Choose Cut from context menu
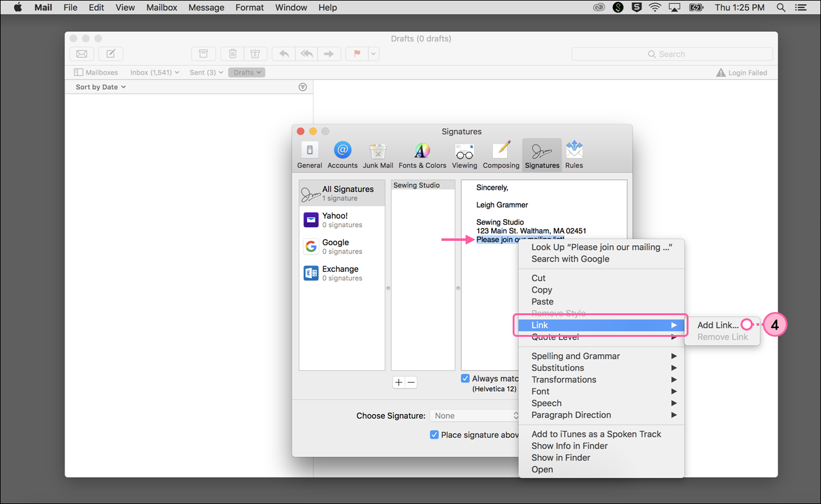The height and width of the screenshot is (504, 821). tap(601, 278)
